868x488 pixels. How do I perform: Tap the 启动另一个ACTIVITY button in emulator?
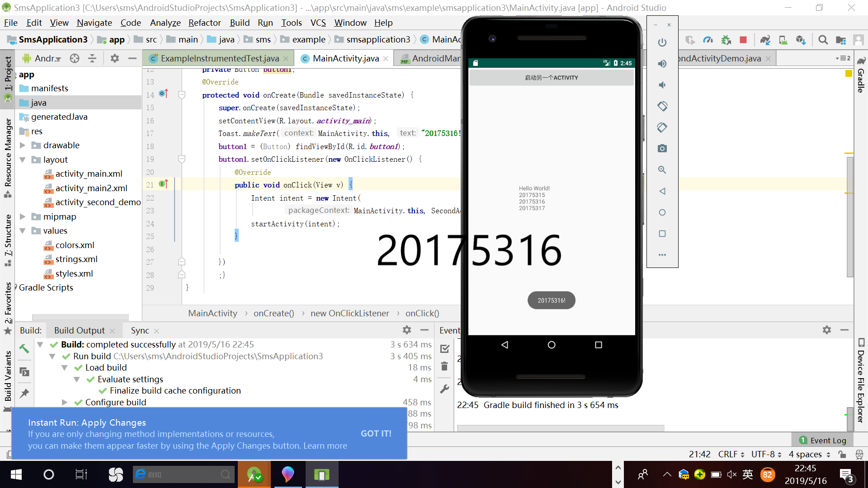click(x=551, y=78)
